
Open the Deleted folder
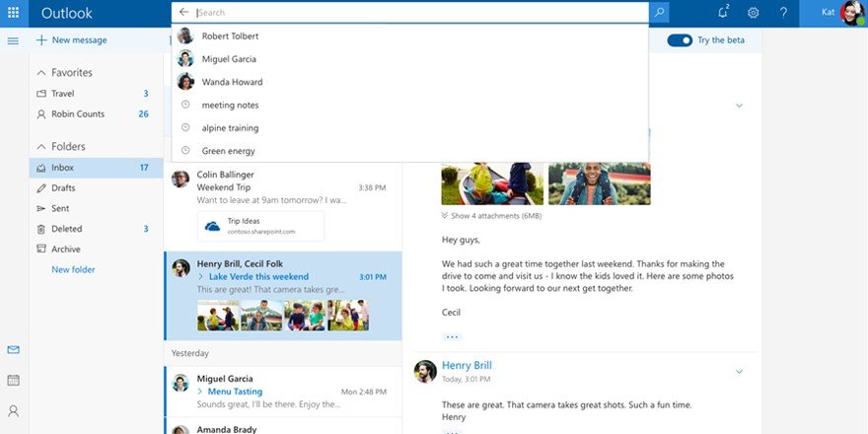point(96,229)
